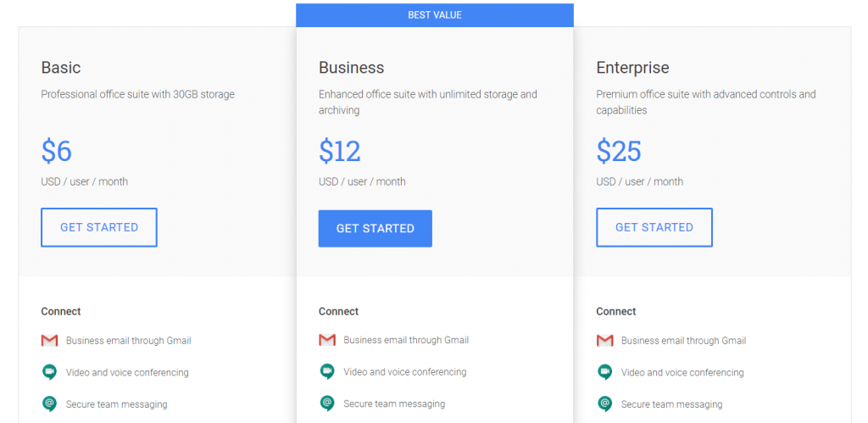The height and width of the screenshot is (423, 868).
Task: Click Secure team messaging text under Business
Action: click(394, 404)
